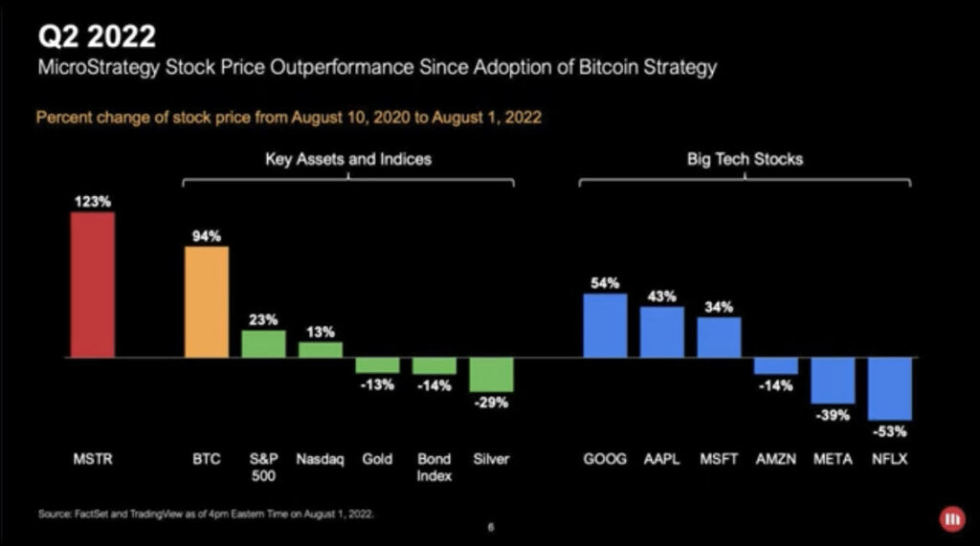
Task: Click the AMZN -14% bar
Action: [775, 366]
